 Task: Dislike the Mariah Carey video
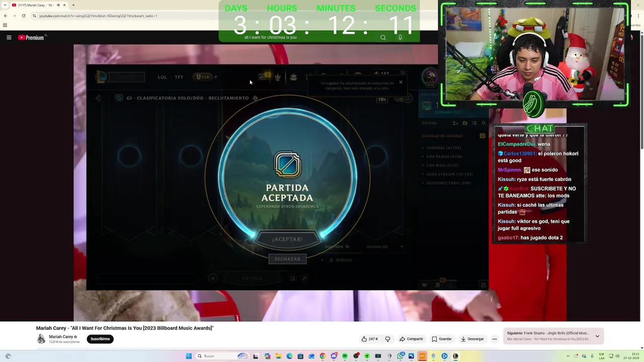click(387, 339)
